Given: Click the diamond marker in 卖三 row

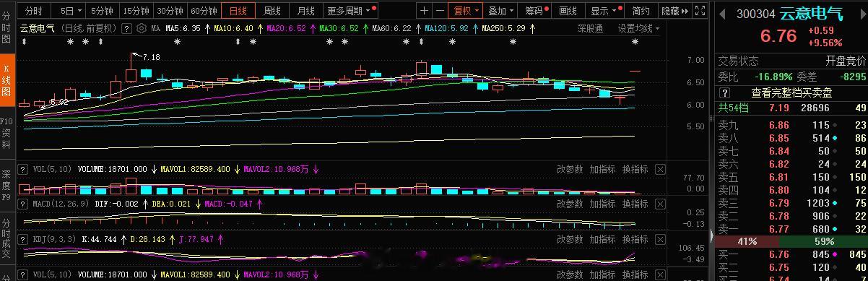Looking at the screenshot, I should pos(834,203).
